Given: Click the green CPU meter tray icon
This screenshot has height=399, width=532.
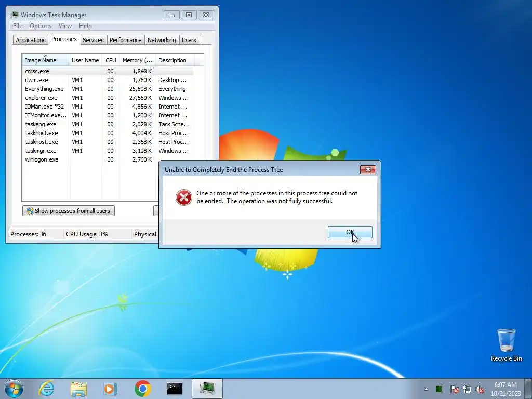Looking at the screenshot, I should [x=438, y=389].
